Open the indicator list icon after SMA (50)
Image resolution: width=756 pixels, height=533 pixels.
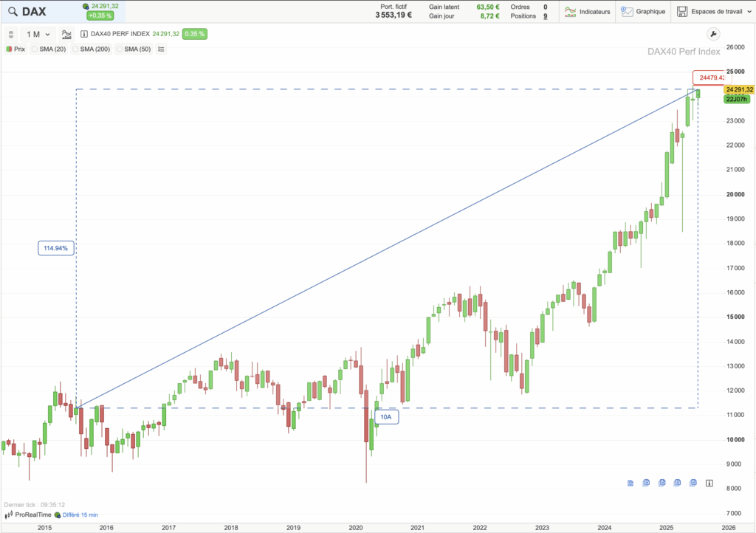coord(161,49)
